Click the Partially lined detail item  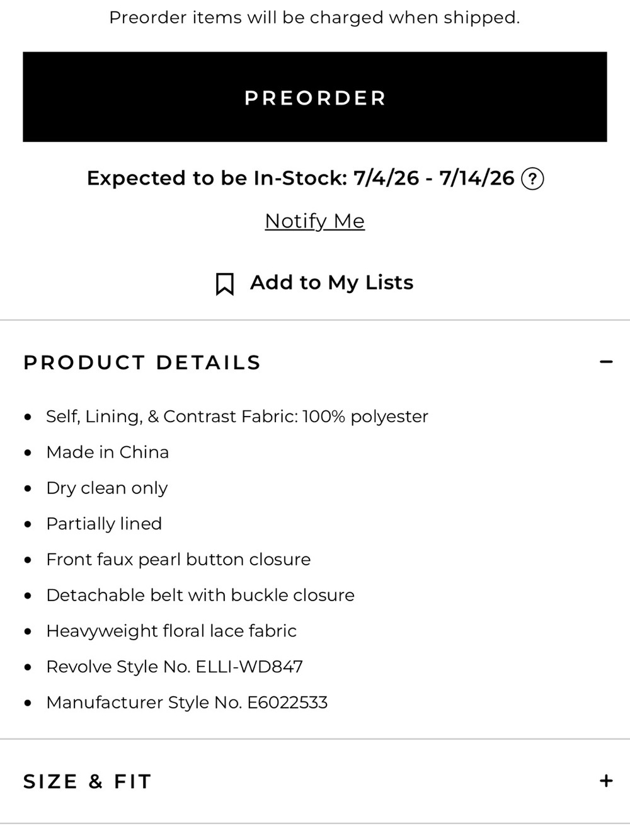(104, 524)
